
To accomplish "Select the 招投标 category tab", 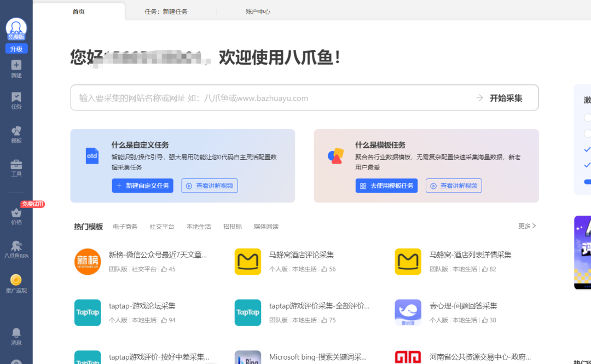I will click(232, 227).
